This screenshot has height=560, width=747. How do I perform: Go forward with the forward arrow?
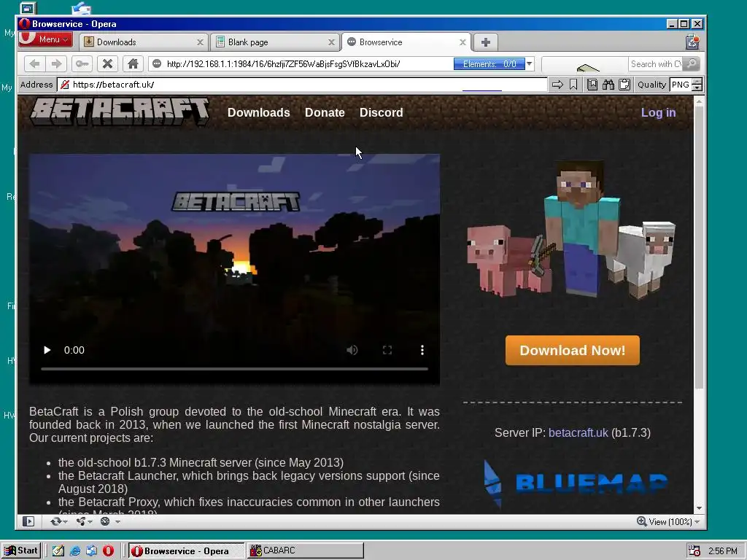[x=56, y=64]
